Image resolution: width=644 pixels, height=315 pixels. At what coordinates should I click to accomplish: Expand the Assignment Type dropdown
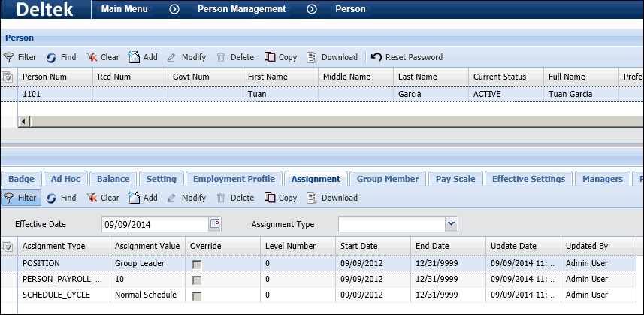(451, 224)
